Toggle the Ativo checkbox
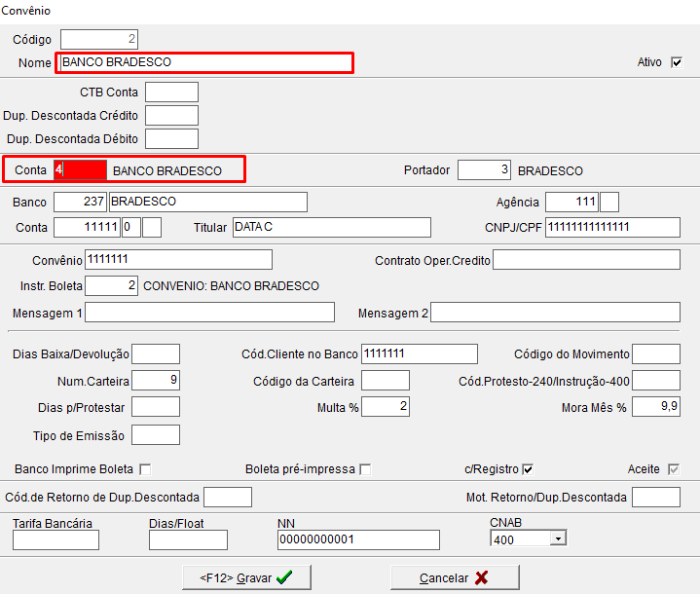 (677, 62)
